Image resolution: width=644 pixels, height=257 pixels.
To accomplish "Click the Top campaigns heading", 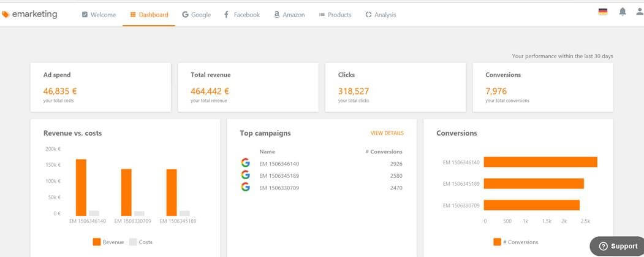I will click(x=265, y=133).
